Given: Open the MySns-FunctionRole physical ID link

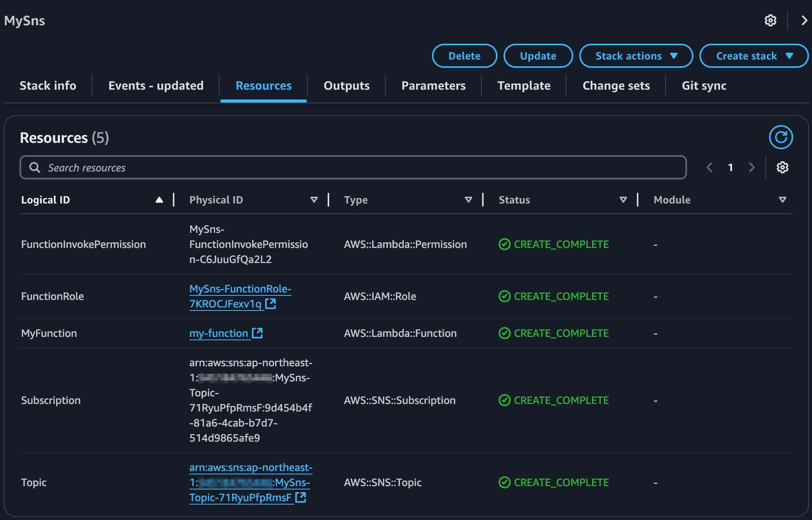Looking at the screenshot, I should (x=240, y=289).
